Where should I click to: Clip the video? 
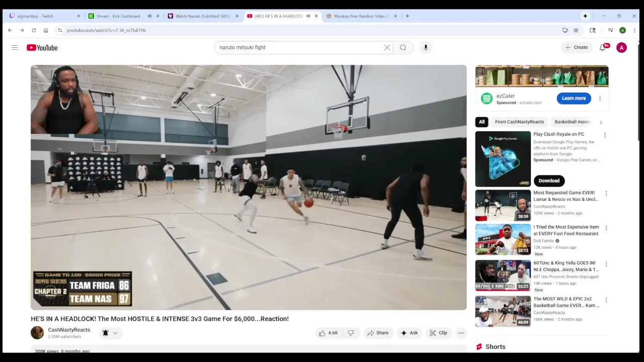pos(438,333)
